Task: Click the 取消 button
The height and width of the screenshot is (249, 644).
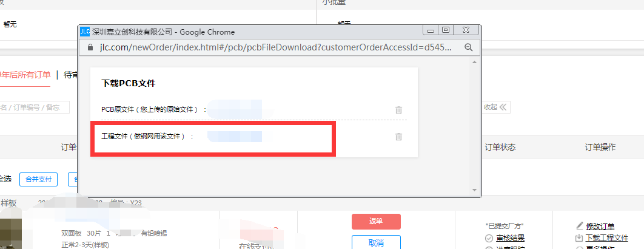Action: (x=376, y=243)
